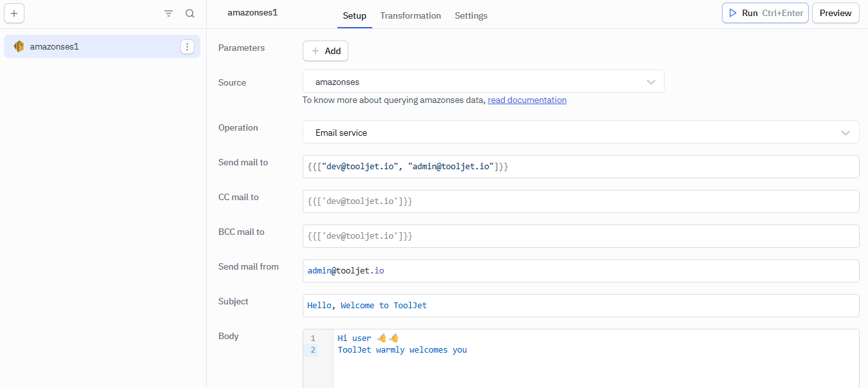
Task: Switch to the Transformation tab
Action: (410, 15)
